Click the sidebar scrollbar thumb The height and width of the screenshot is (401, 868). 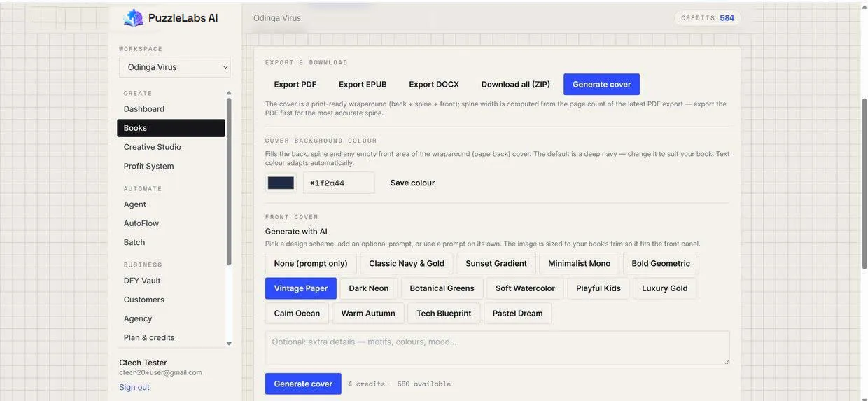click(229, 182)
